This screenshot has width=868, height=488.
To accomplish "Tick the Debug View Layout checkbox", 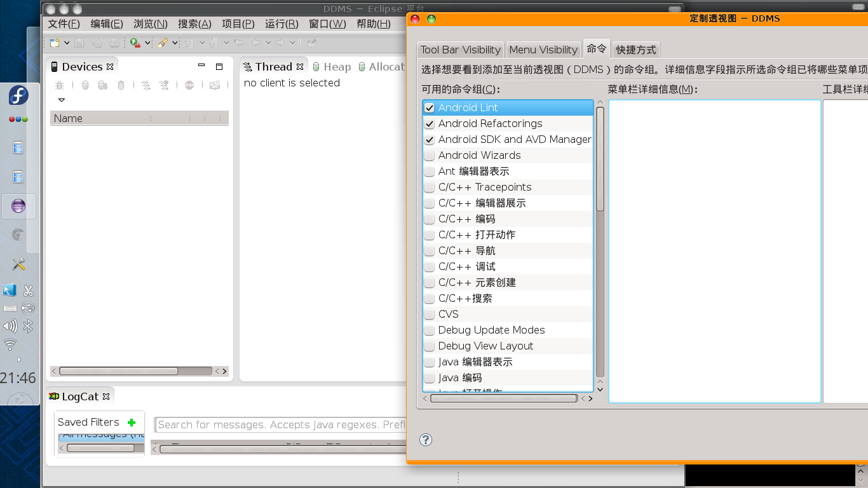I will click(430, 346).
